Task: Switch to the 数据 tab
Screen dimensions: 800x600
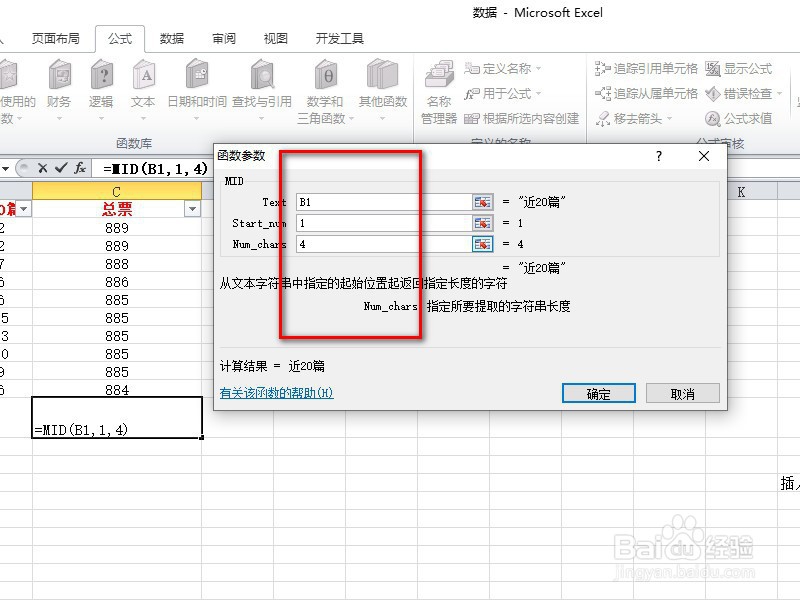Action: [x=172, y=39]
